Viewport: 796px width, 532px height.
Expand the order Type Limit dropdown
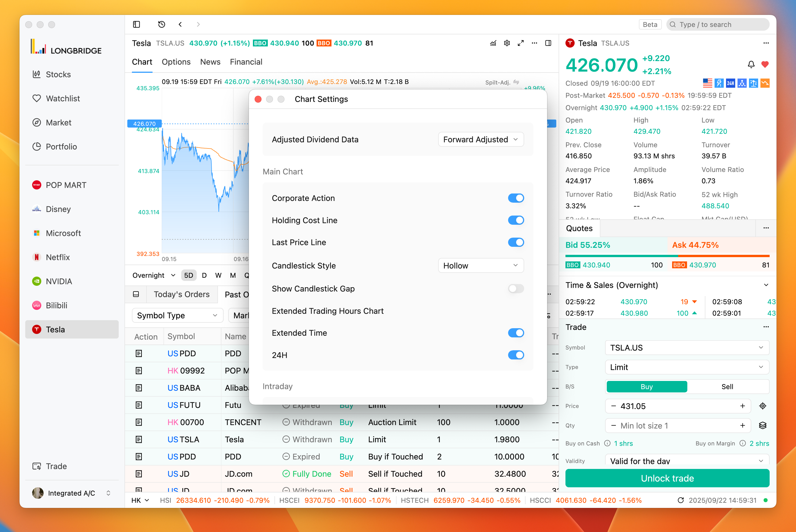[687, 367]
